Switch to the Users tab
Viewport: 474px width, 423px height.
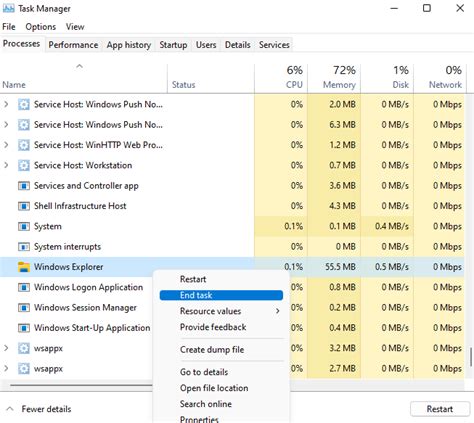pyautogui.click(x=206, y=45)
